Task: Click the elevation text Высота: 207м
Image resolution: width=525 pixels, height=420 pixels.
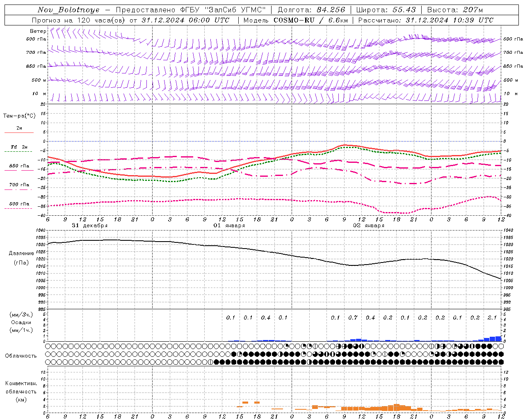Action: (x=455, y=10)
